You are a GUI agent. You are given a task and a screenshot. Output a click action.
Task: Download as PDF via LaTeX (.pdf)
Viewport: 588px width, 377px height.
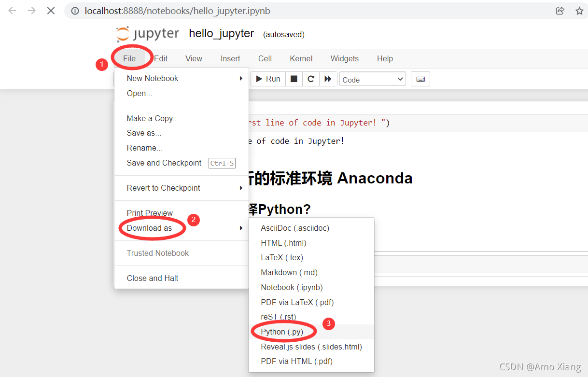pyautogui.click(x=311, y=302)
